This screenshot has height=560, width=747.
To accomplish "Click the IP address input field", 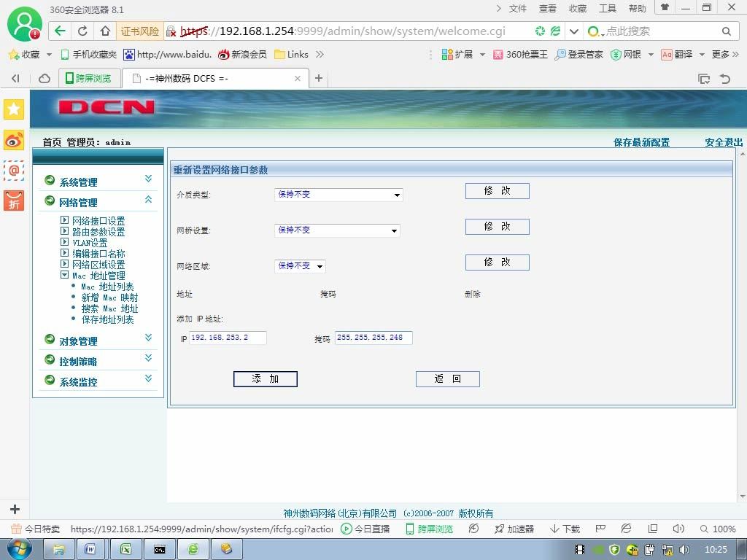I will [228, 338].
